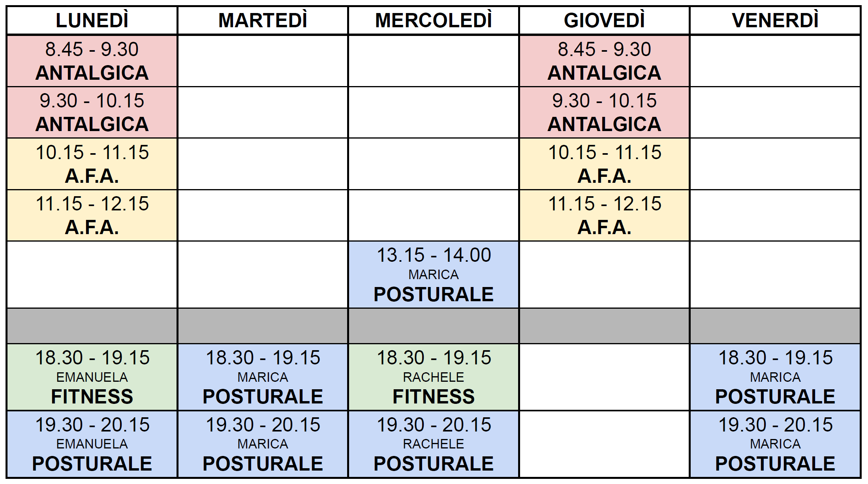Select Monday's 9.30 - 10.15 ANTALGICA slot
The height and width of the screenshot is (484, 868).
[x=92, y=113]
